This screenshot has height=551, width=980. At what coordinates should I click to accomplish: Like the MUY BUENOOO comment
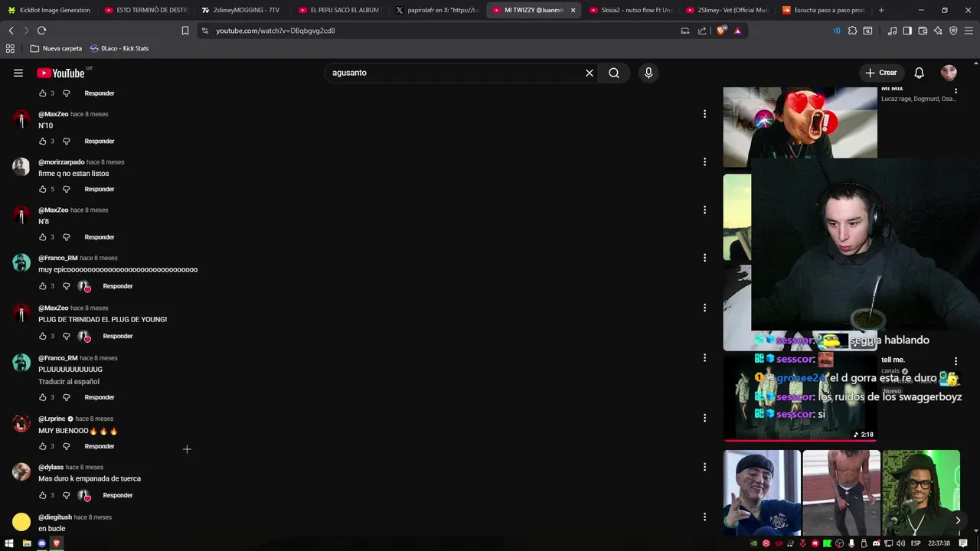click(43, 446)
